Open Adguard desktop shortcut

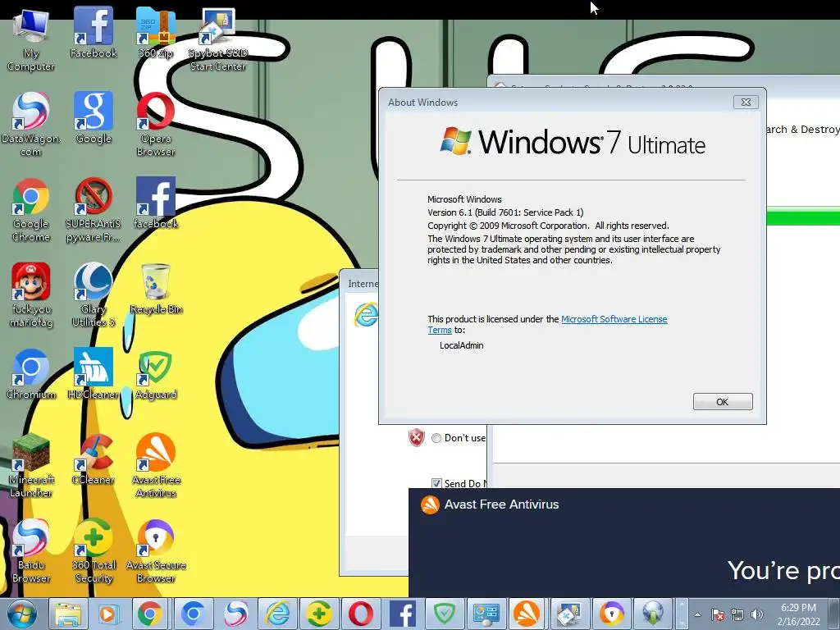coord(155,374)
